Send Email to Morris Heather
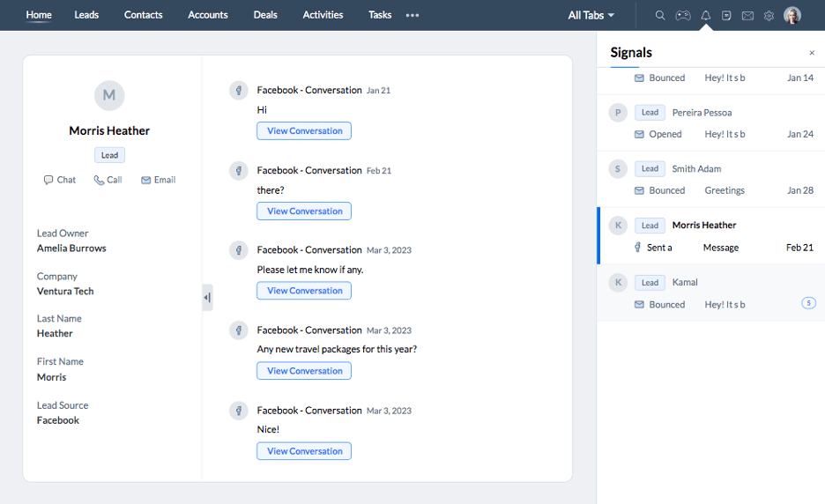825x504 pixels. click(x=158, y=180)
